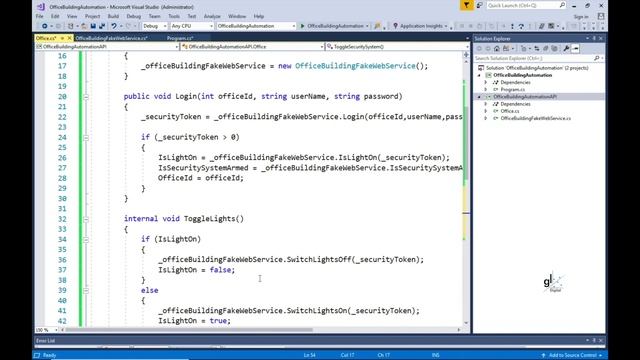Close the Office.cs tab
The height and width of the screenshot is (360, 640).
point(69,38)
